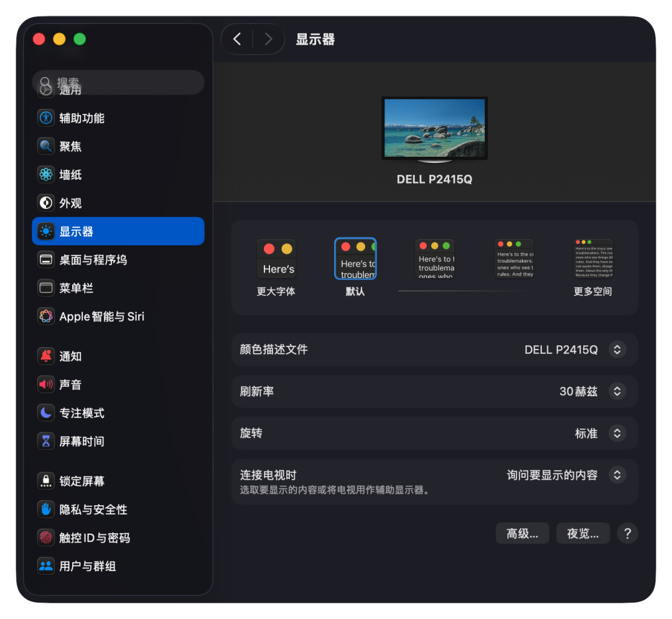This screenshot has height=619, width=672.
Task: Open the 旋转 rotation dropdown
Action: (617, 433)
